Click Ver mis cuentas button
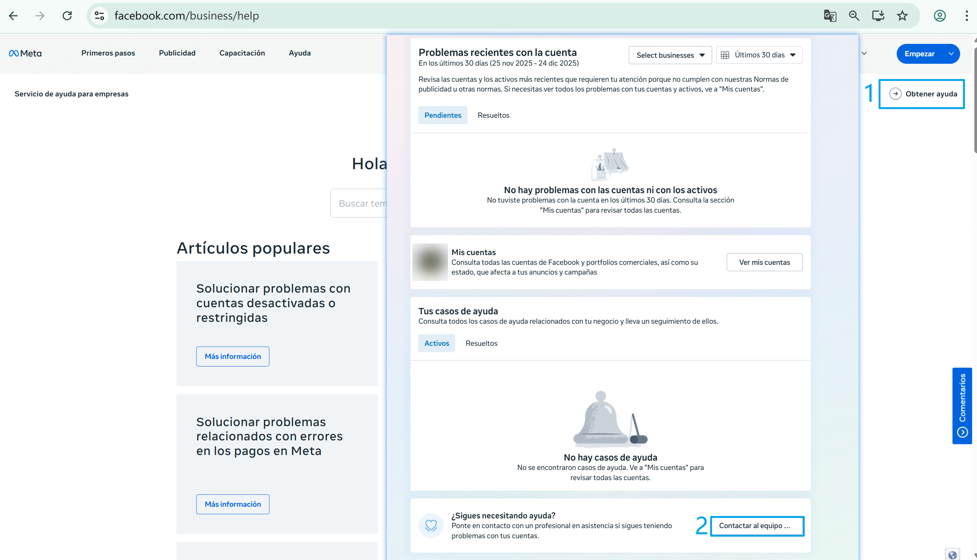 (764, 262)
